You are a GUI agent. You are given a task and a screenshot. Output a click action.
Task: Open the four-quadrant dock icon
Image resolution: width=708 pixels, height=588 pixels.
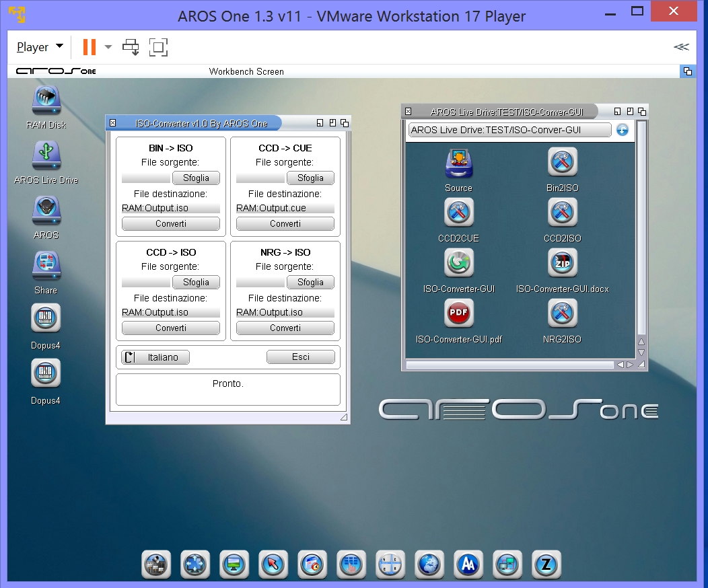click(x=390, y=564)
